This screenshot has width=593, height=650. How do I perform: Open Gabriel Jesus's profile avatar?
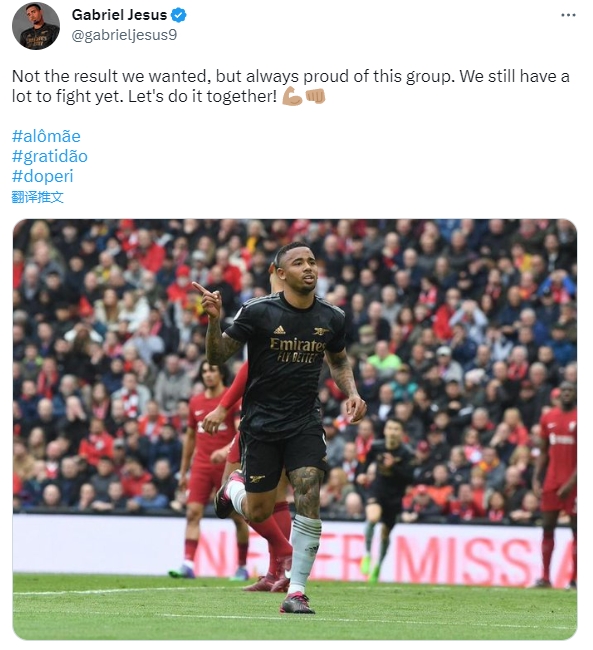click(36, 25)
